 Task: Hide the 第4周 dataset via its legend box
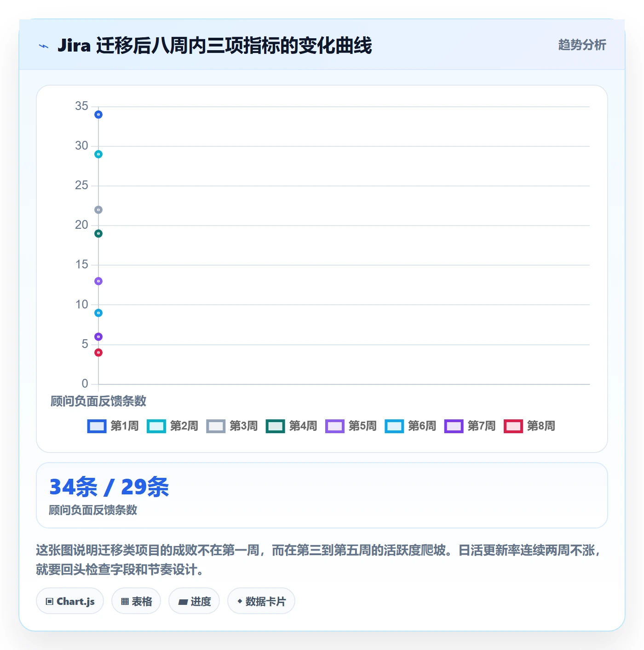276,426
